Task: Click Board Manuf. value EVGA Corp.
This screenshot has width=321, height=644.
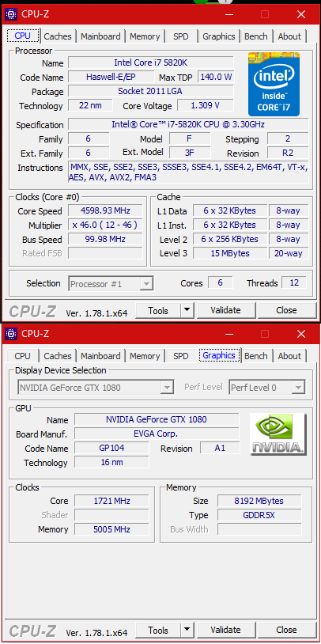Action: click(157, 434)
